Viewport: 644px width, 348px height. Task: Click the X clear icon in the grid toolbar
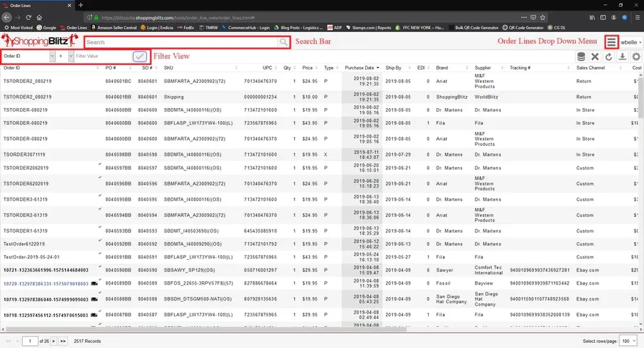(x=594, y=57)
